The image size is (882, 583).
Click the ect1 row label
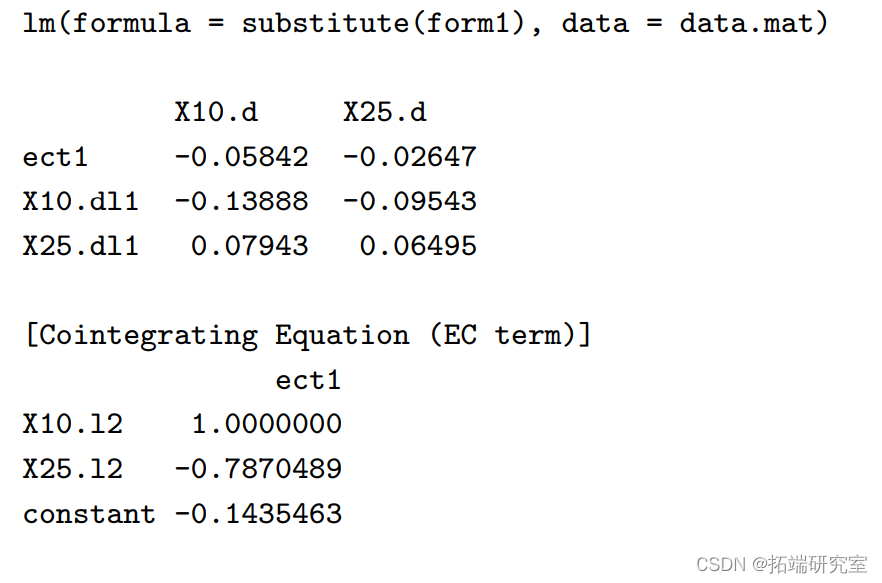56,157
